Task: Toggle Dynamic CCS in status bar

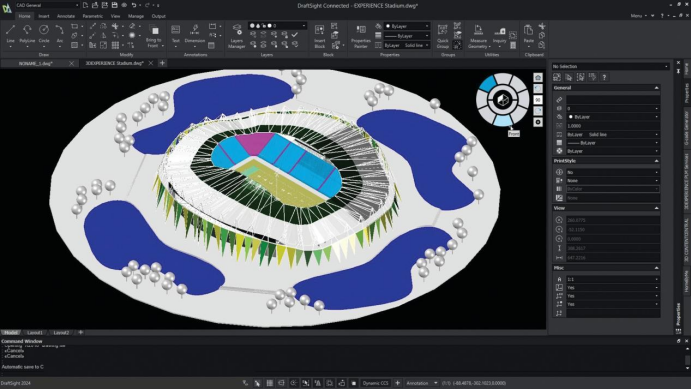Action: coord(375,383)
